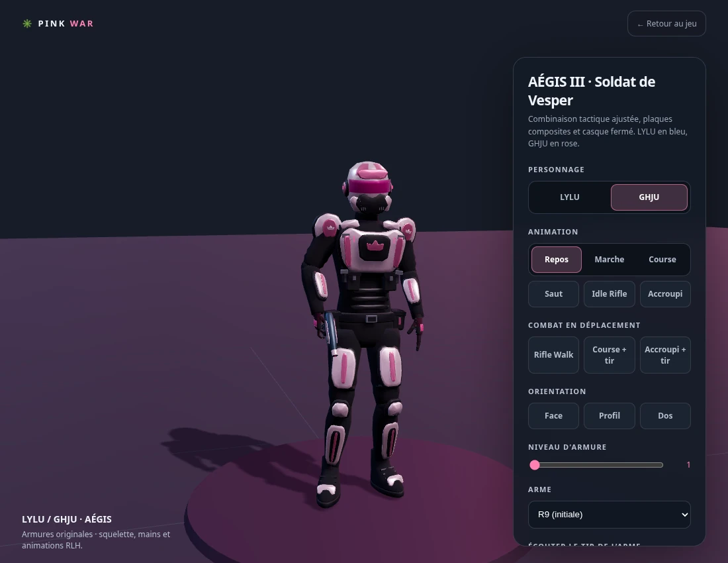This screenshot has width=728, height=563.
Task: Click the 3D soldier character model
Action: coord(363,334)
